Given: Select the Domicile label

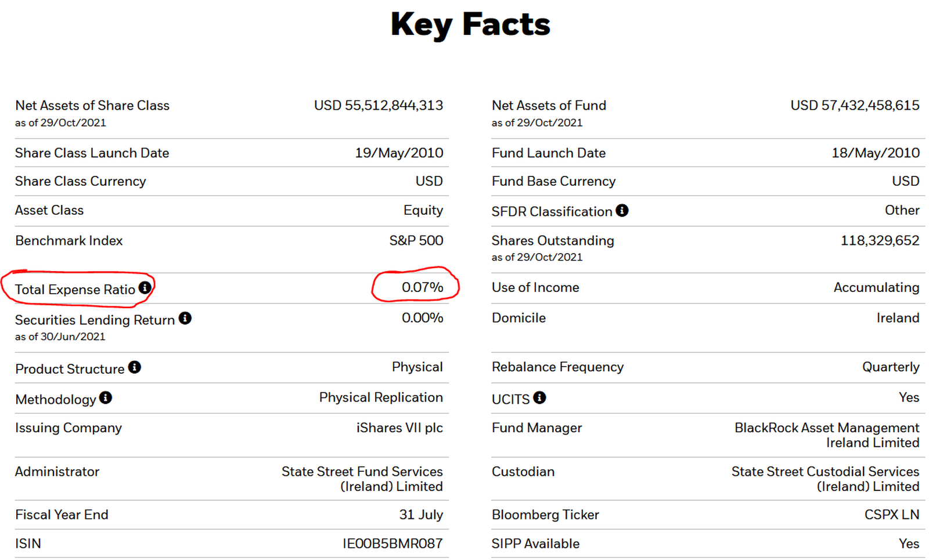Looking at the screenshot, I should pyautogui.click(x=518, y=318).
